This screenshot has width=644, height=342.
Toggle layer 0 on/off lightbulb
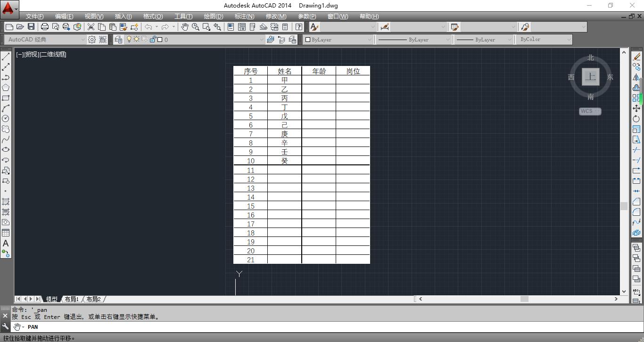coord(129,39)
